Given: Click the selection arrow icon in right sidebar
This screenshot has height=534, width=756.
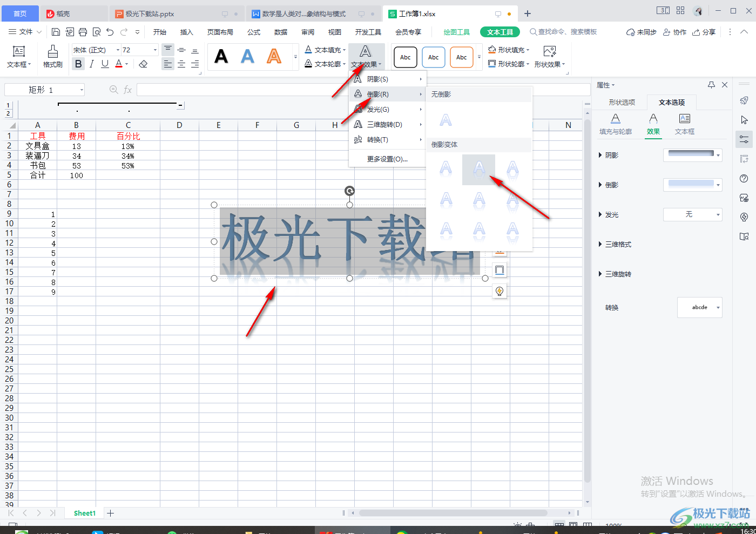Looking at the screenshot, I should pyautogui.click(x=744, y=120).
